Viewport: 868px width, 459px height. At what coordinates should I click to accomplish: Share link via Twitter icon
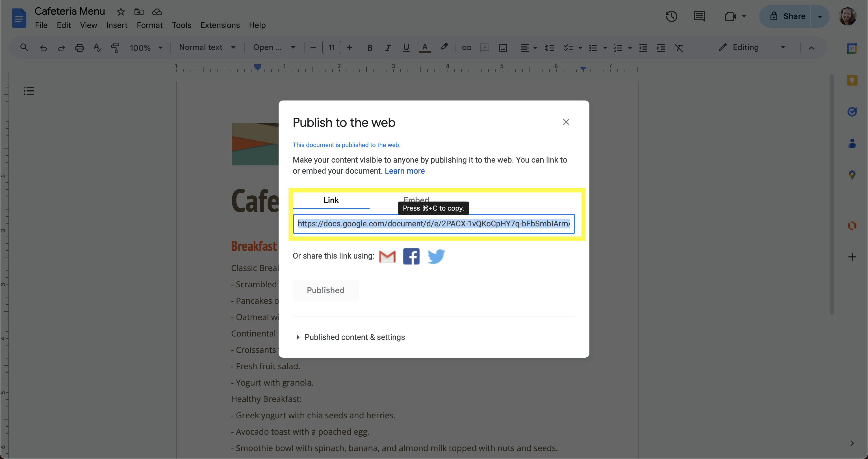coord(436,256)
